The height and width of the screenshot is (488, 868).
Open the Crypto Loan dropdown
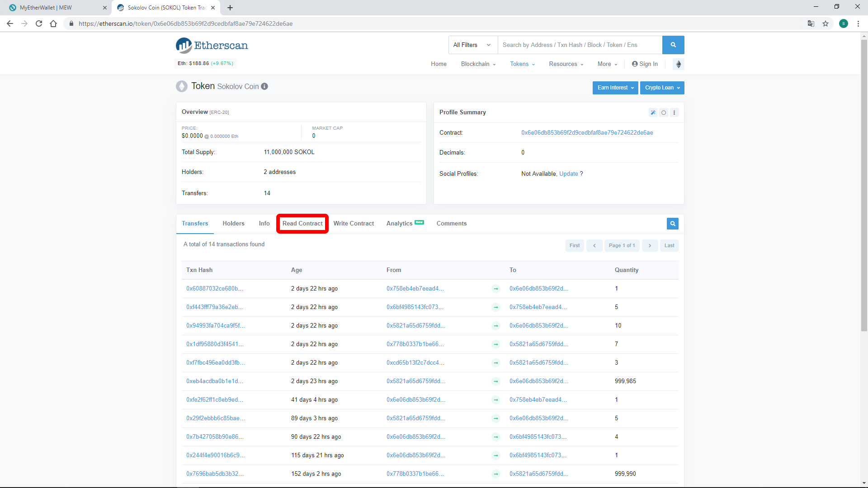coord(662,88)
